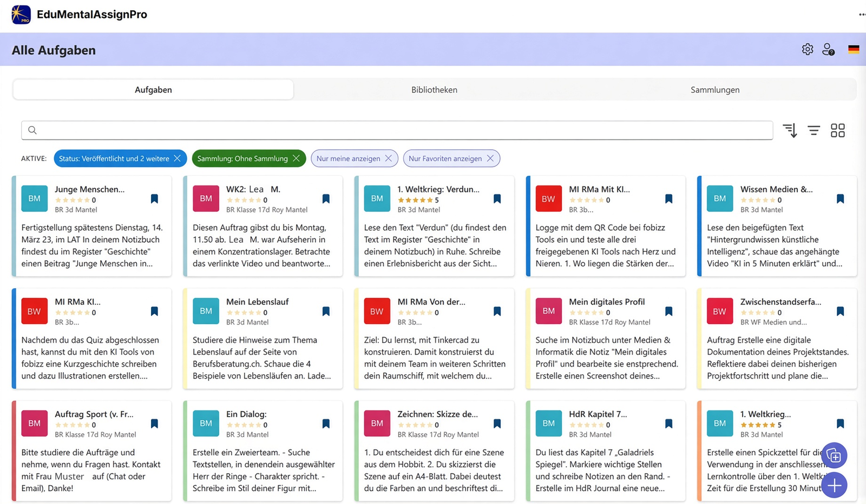Click the sort descending icon

790,130
